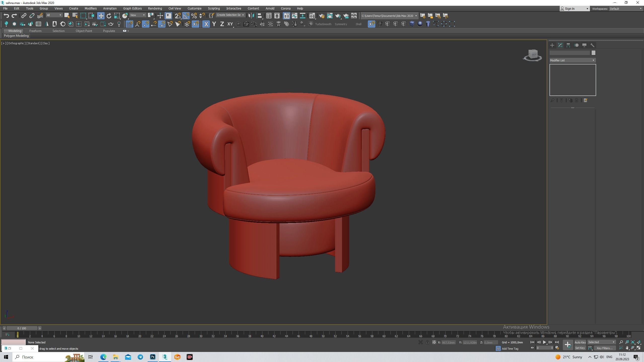644x362 pixels.
Task: Click the time slider 0 / 100 handle
Action: (x=22, y=328)
